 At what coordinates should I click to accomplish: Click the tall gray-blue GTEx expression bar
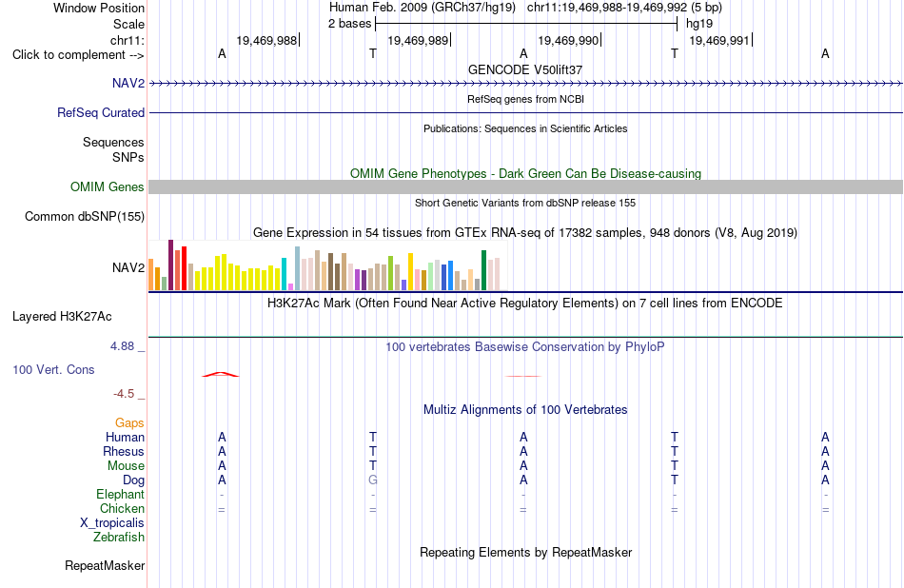[x=298, y=268]
